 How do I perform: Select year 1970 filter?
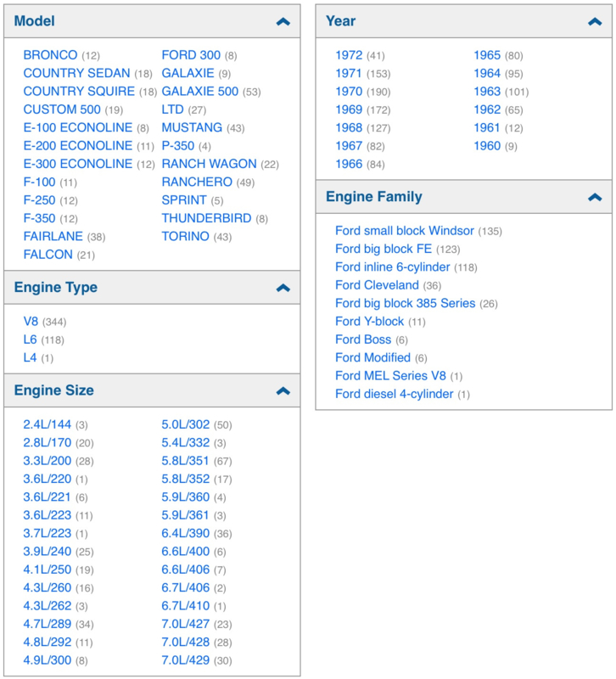point(349,92)
